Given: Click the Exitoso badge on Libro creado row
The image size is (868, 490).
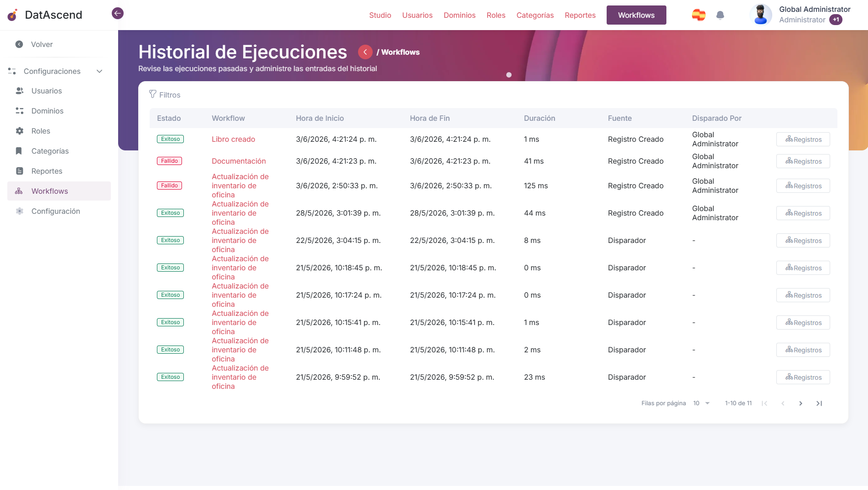Looking at the screenshot, I should click(x=170, y=139).
